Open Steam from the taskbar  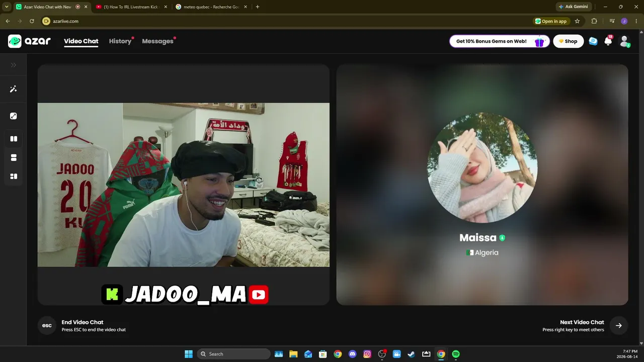412,354
